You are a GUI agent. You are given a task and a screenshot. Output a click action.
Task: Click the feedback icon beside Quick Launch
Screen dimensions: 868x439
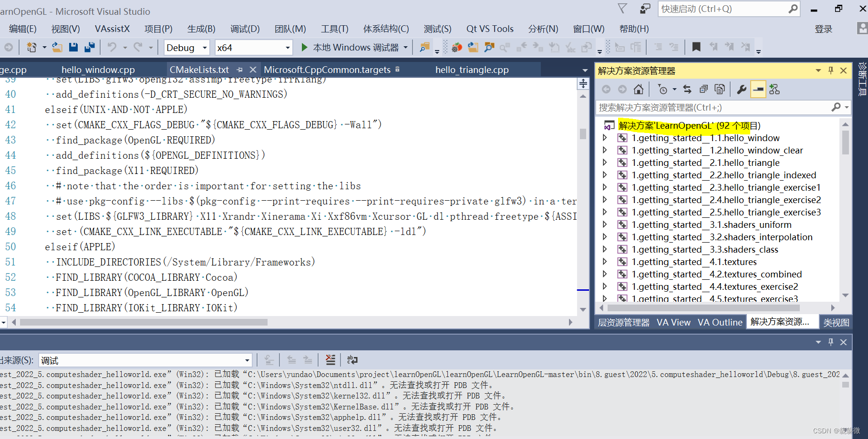pyautogui.click(x=645, y=9)
